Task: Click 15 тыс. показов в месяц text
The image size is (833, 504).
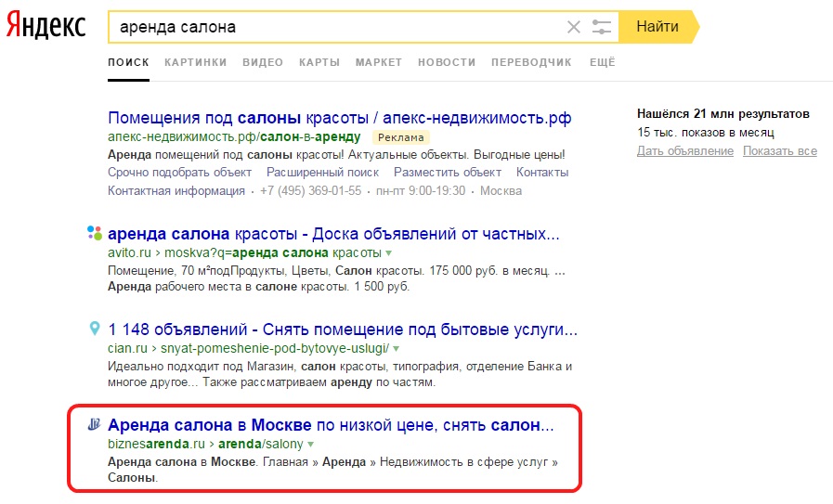Action: coord(706,132)
